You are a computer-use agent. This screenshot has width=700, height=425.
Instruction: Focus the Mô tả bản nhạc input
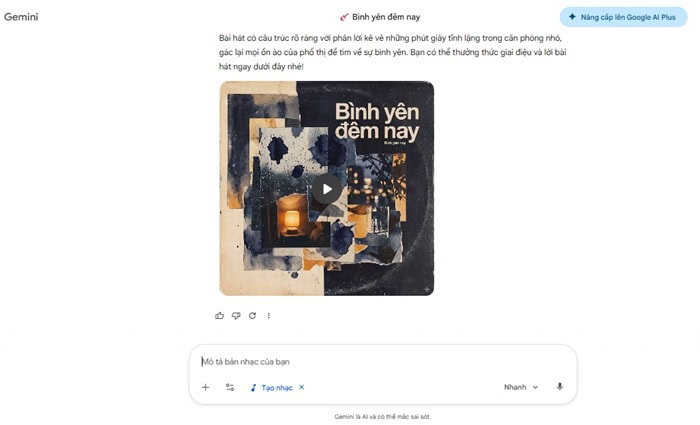(x=382, y=362)
